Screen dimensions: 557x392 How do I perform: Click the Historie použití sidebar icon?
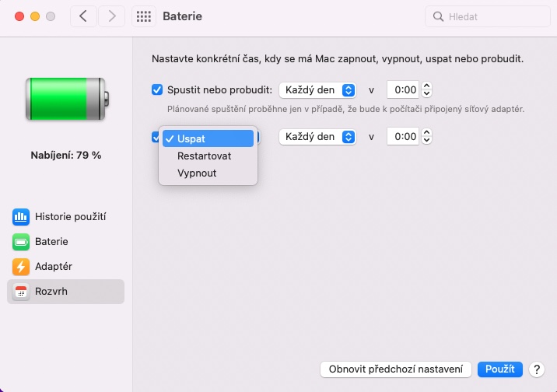pyautogui.click(x=20, y=217)
